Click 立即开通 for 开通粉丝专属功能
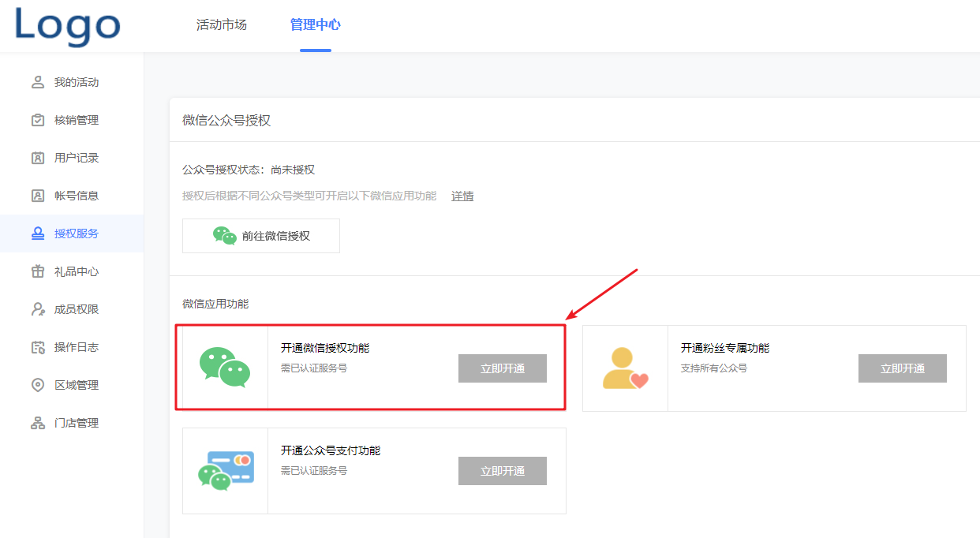Screen dimensions: 980x538 point(903,368)
